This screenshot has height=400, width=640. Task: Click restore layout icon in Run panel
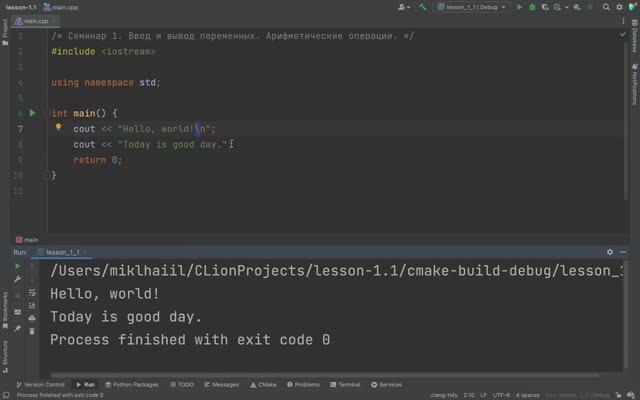pos(18,312)
